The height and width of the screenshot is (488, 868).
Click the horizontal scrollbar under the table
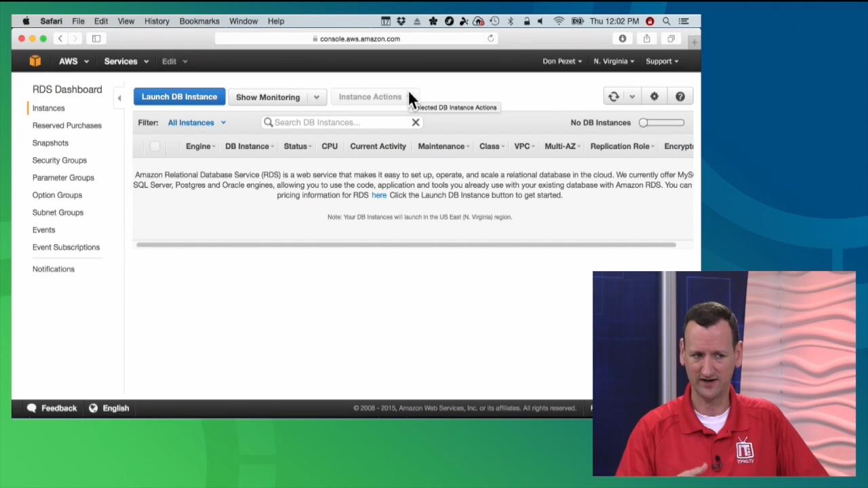406,245
